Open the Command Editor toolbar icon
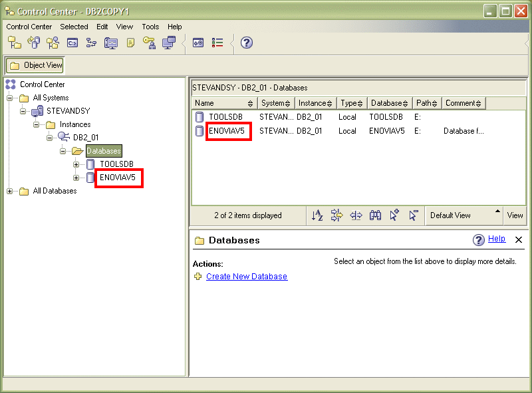The width and height of the screenshot is (532, 393). [72, 43]
